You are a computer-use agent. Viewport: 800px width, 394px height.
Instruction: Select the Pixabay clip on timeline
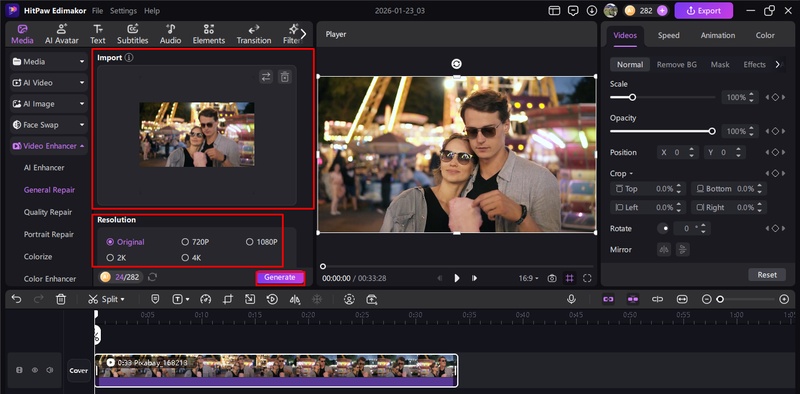coord(276,371)
